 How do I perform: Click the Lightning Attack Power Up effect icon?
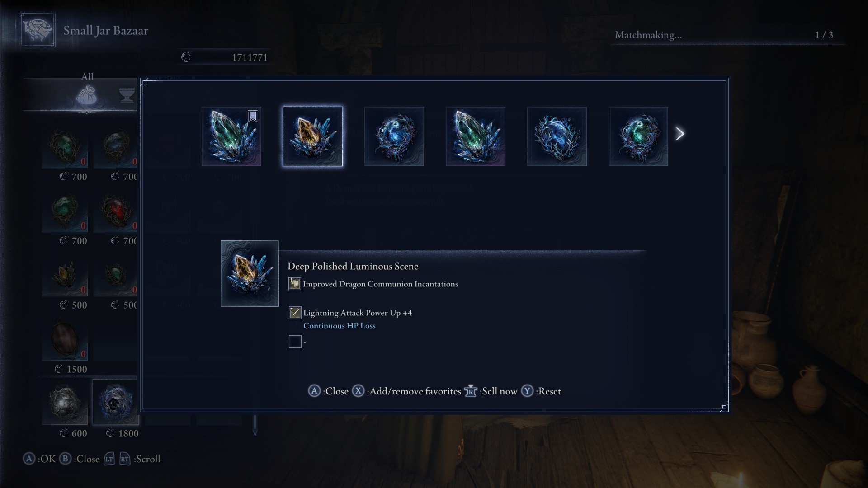pyautogui.click(x=295, y=313)
